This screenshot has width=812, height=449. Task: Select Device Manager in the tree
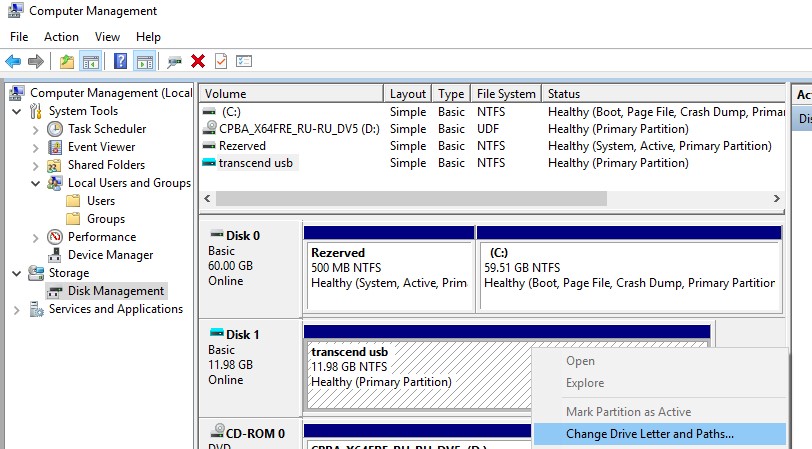coord(110,255)
